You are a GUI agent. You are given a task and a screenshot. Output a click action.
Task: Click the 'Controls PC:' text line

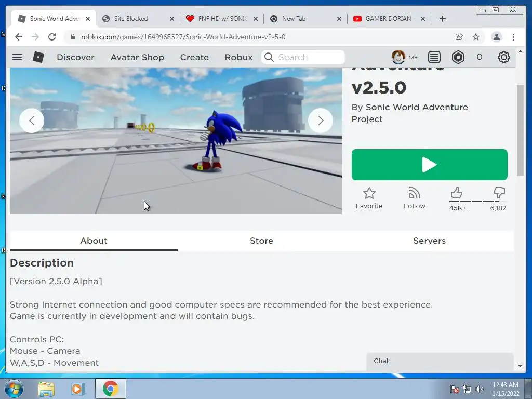(37, 339)
